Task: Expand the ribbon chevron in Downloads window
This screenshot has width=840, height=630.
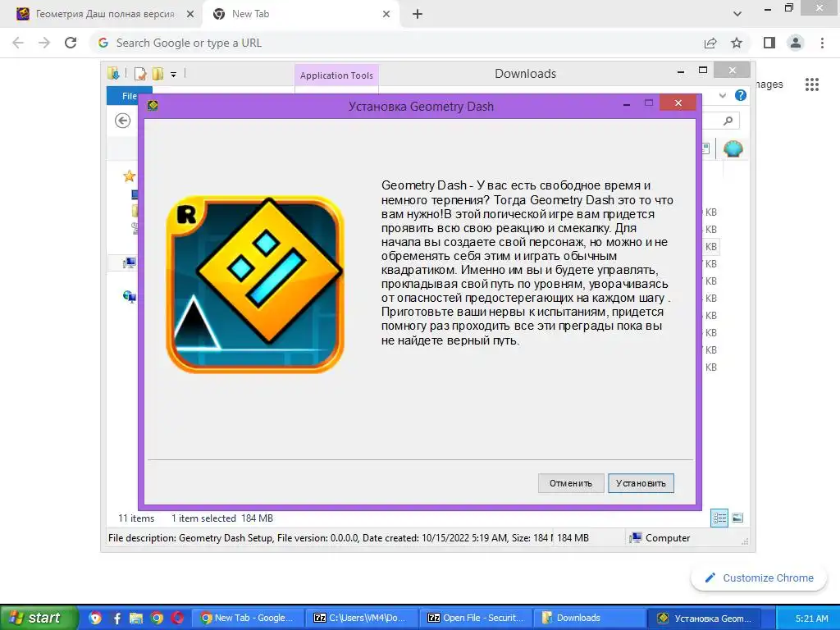Action: [x=723, y=95]
